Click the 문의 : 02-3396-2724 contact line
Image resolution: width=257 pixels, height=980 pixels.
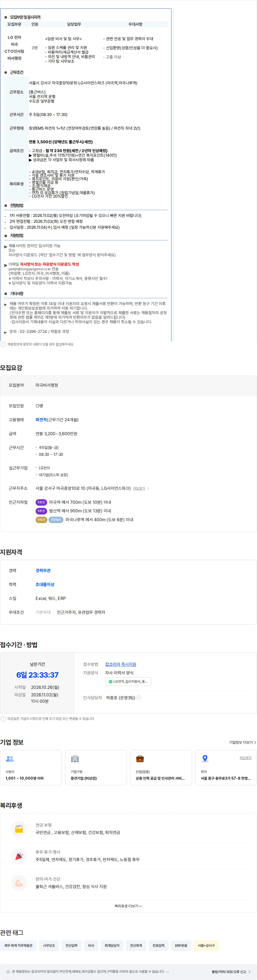coord(39,332)
